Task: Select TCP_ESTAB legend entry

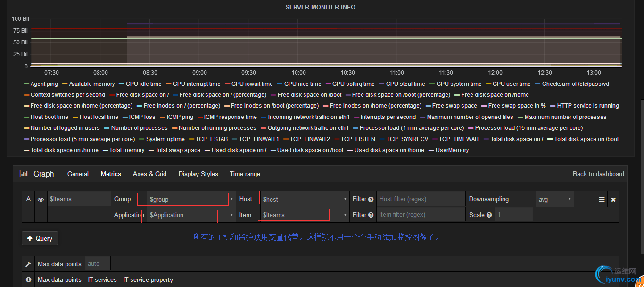Action: [212, 139]
